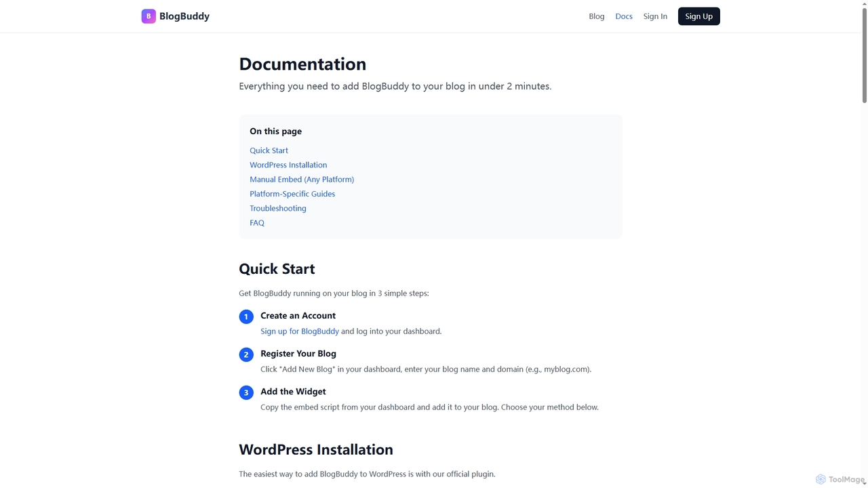
Task: Click 'Get BlogBuddy running' intro sentence
Action: (x=334, y=293)
